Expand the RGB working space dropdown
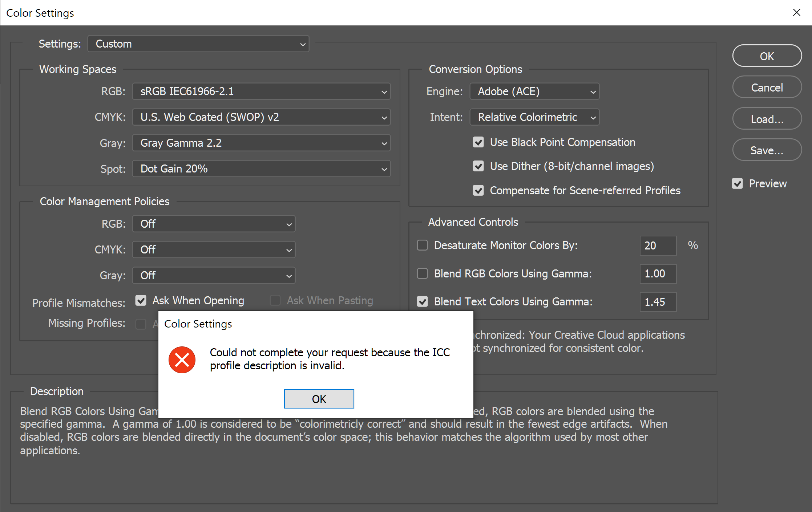Image resolution: width=812 pixels, height=512 pixels. [261, 92]
